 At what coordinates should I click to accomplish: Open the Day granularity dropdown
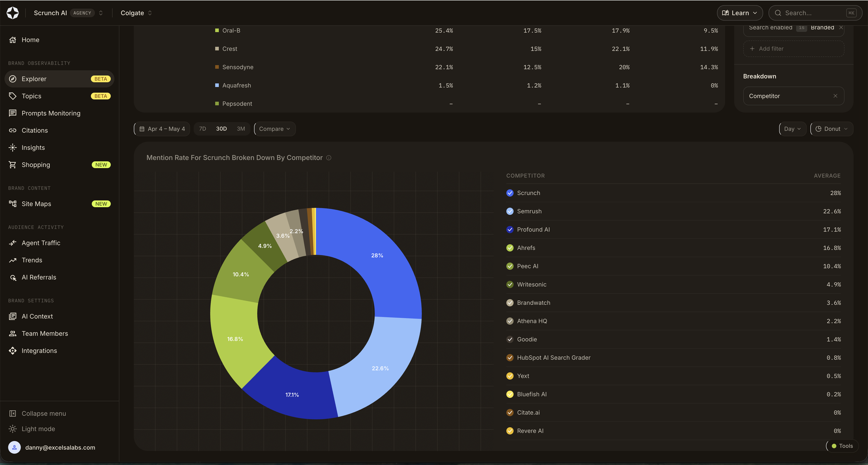793,129
